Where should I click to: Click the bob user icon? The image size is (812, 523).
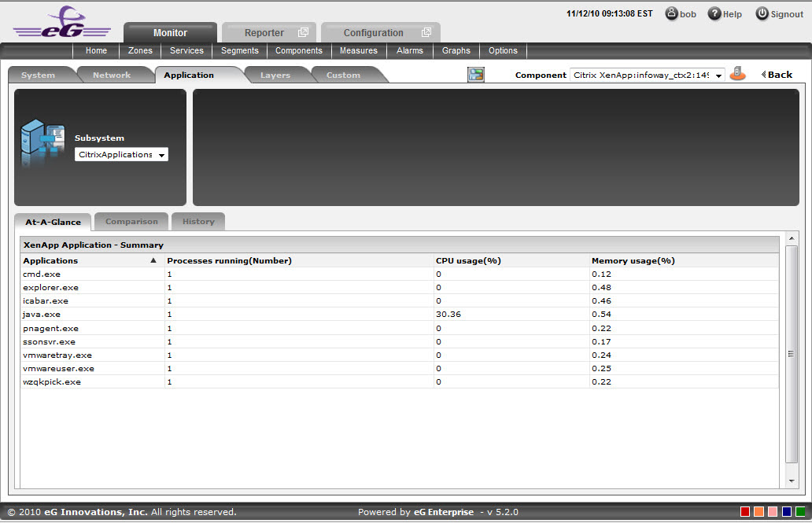[x=671, y=13]
